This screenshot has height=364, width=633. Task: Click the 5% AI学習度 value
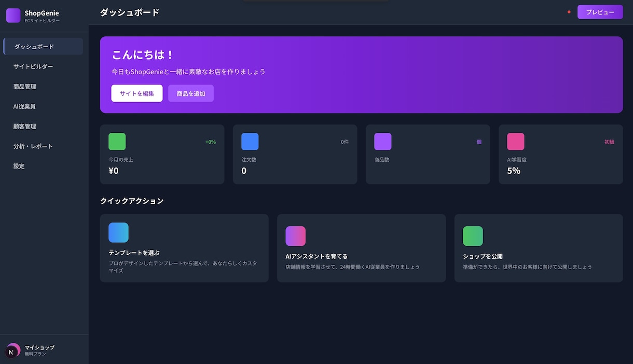pos(514,171)
